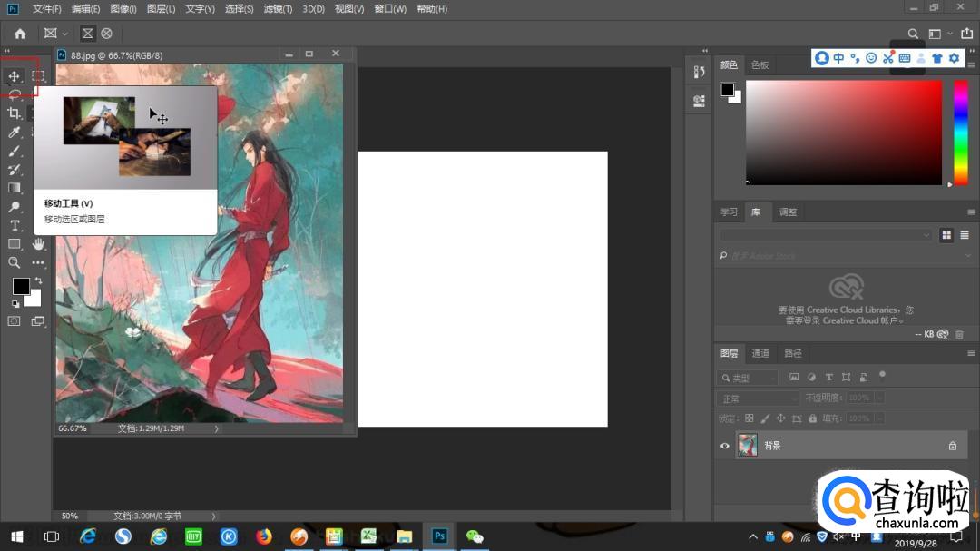
Task: Open the 不透明度 opacity dropdown arrow
Action: coord(879,398)
